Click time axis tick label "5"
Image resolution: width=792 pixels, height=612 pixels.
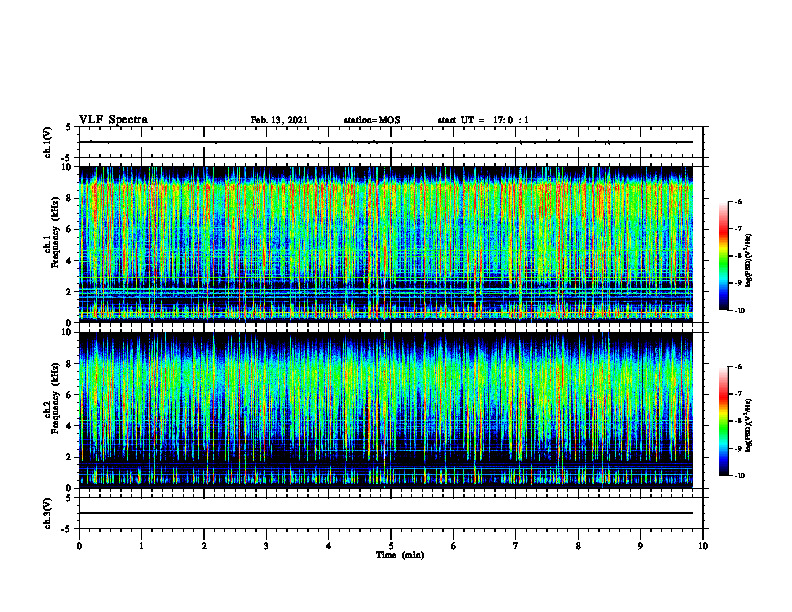tap(391, 546)
